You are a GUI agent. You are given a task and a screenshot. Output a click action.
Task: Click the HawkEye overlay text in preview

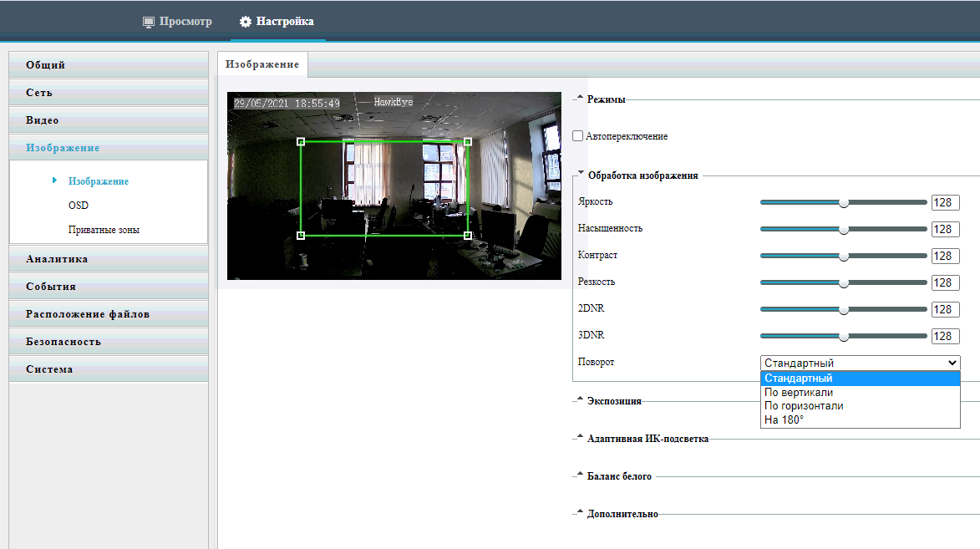point(394,101)
